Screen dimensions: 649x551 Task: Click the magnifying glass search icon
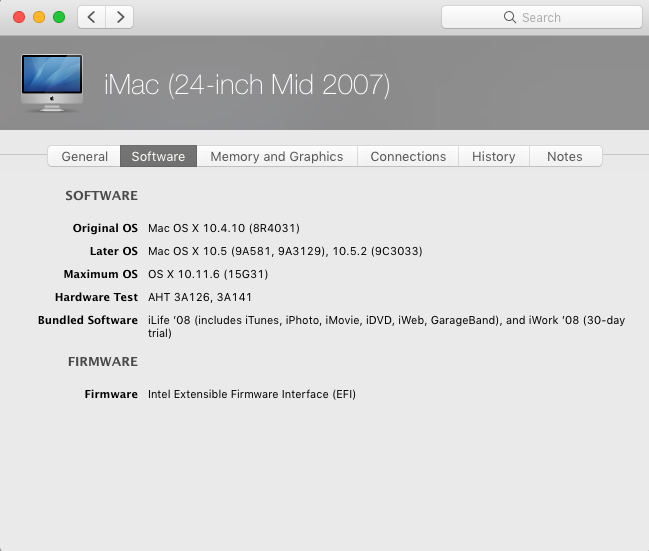[x=510, y=17]
